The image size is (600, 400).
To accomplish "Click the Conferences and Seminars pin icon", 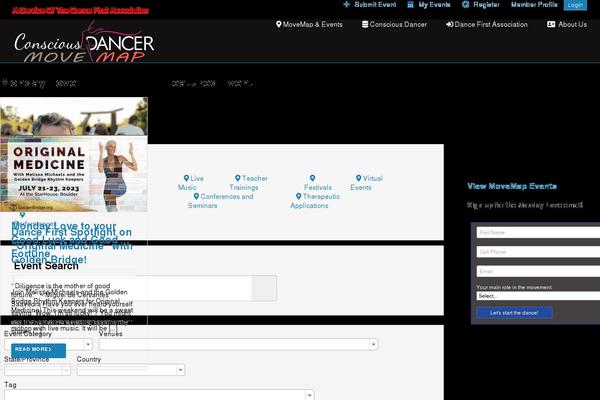I will 196,196.
